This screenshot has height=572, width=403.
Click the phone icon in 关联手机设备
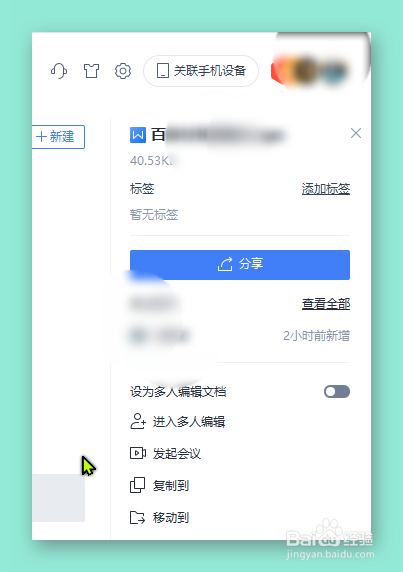coord(163,71)
